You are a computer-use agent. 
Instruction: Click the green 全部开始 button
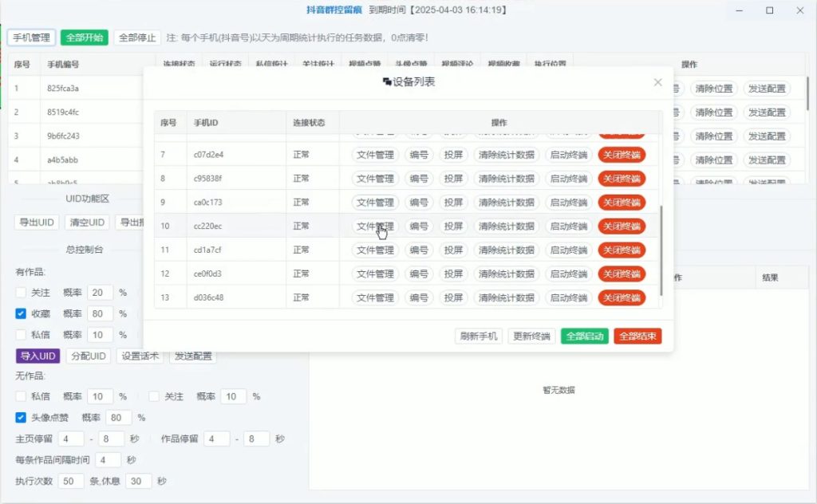(83, 37)
